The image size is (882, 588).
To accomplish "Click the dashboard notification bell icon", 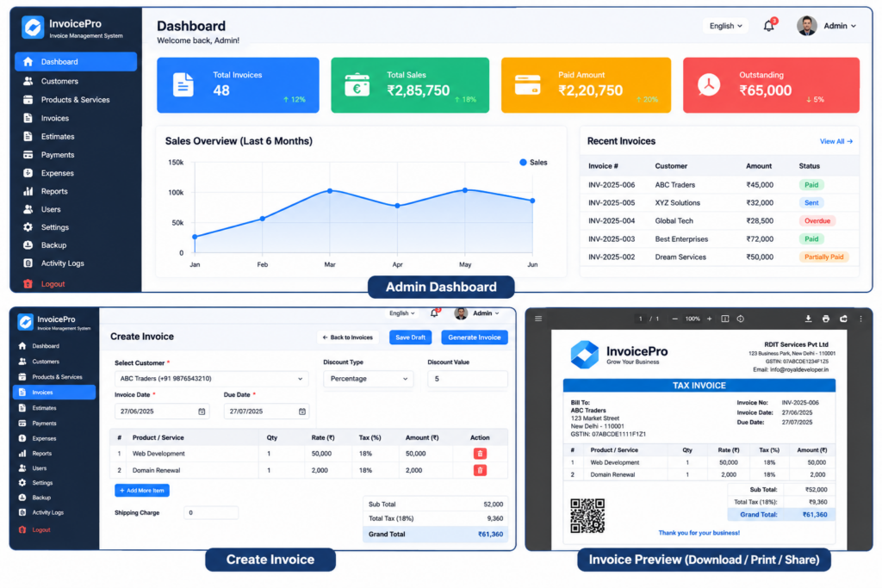I will (768, 26).
